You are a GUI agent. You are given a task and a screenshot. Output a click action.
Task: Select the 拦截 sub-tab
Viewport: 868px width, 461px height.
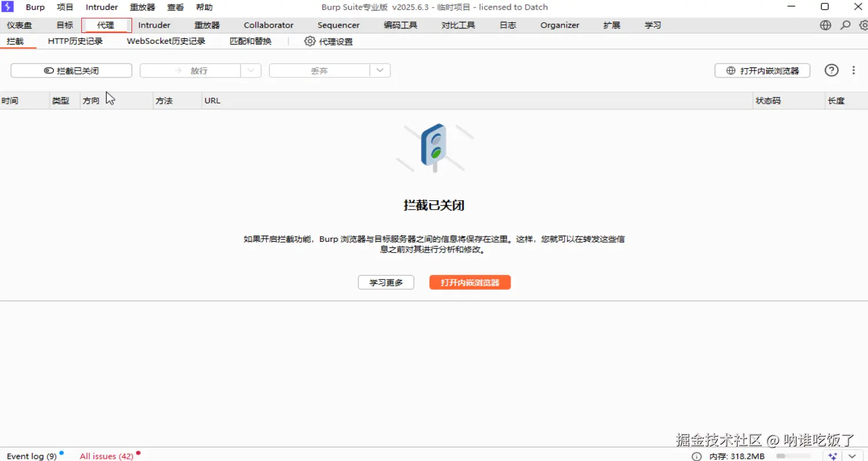click(16, 42)
